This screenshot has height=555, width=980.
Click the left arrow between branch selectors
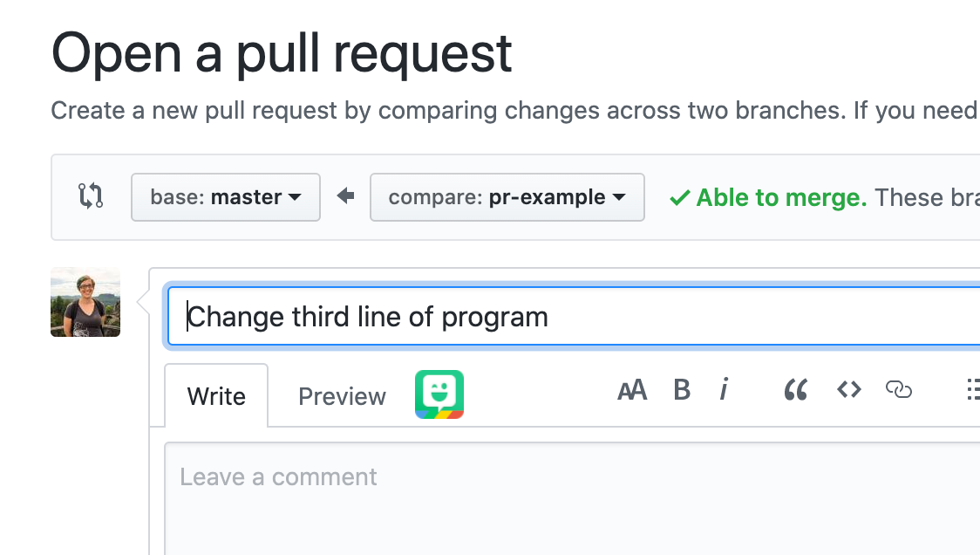(x=345, y=196)
